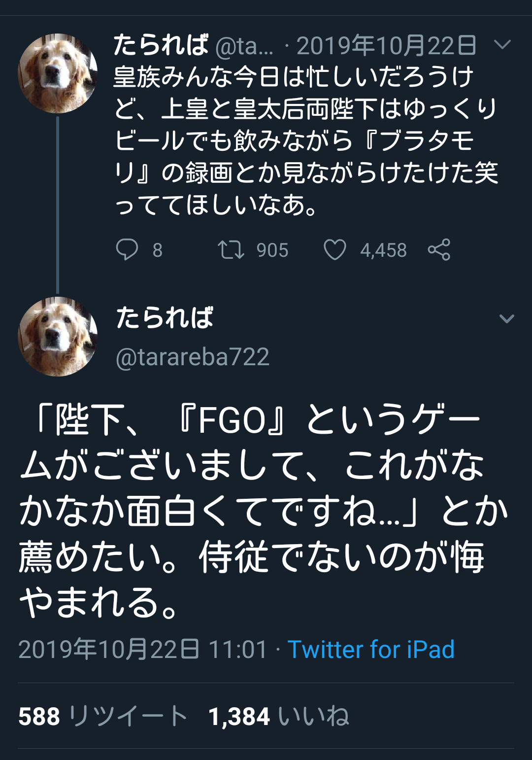532x760 pixels.
Task: Open the dog avatar on the first tweet
Action: pyautogui.click(x=58, y=73)
